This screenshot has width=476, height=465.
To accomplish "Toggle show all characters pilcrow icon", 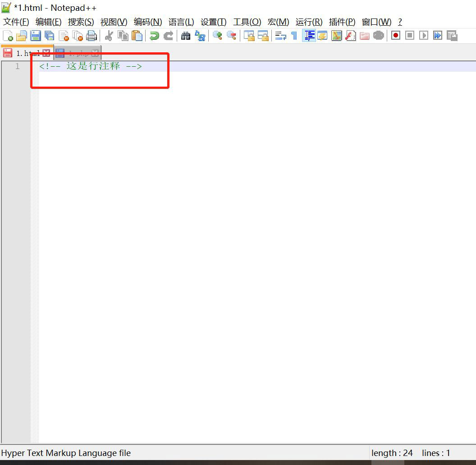I will 294,36.
